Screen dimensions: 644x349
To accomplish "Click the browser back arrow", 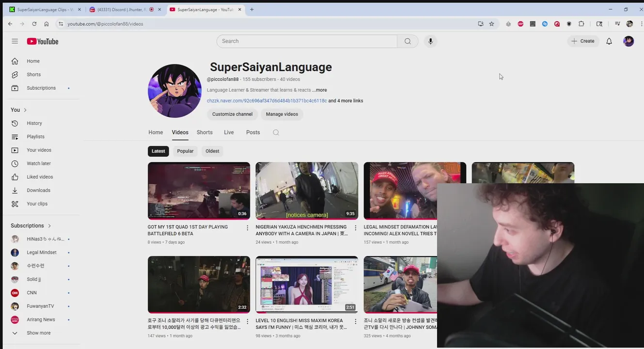I will point(10,24).
